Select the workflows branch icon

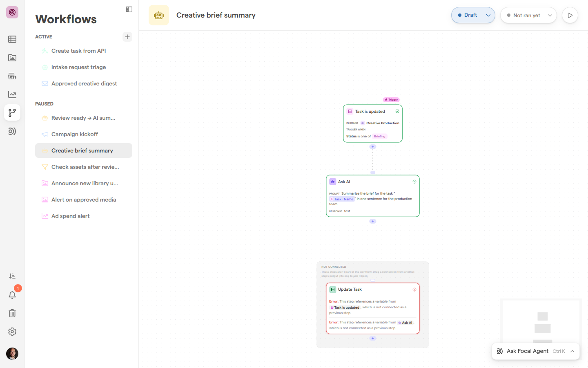[12, 112]
